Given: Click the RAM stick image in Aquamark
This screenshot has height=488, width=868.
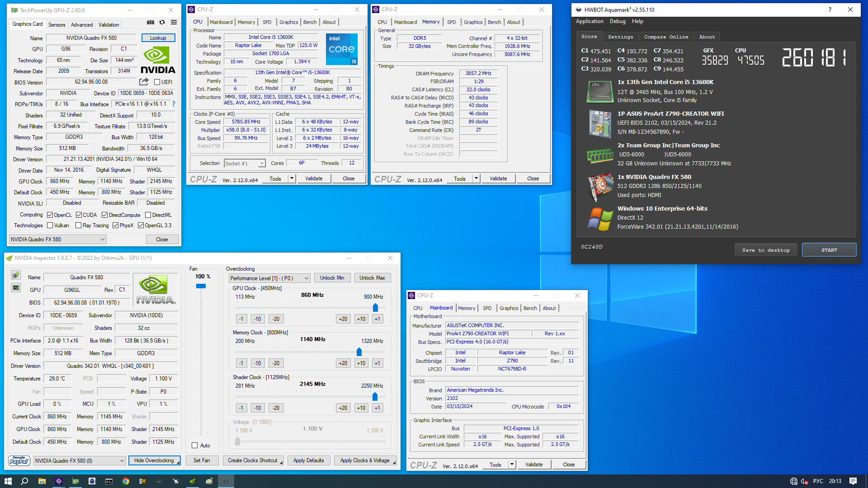Looking at the screenshot, I should pos(600,155).
